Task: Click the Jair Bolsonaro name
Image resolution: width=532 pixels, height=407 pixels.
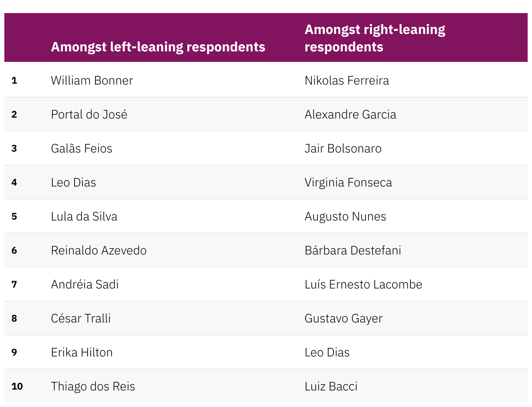Action: pos(343,149)
